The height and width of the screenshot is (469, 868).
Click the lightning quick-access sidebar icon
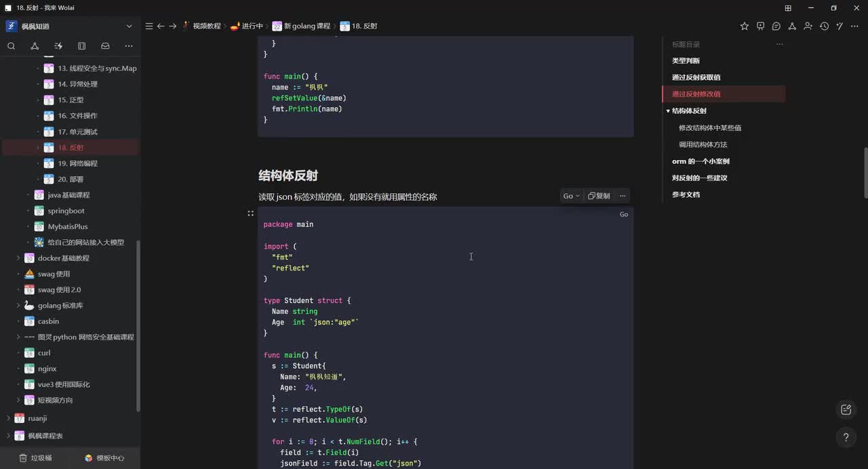[58, 46]
